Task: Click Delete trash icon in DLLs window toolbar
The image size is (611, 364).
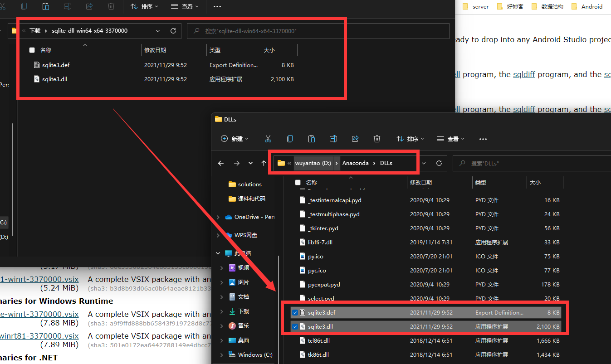Action: [x=377, y=139]
